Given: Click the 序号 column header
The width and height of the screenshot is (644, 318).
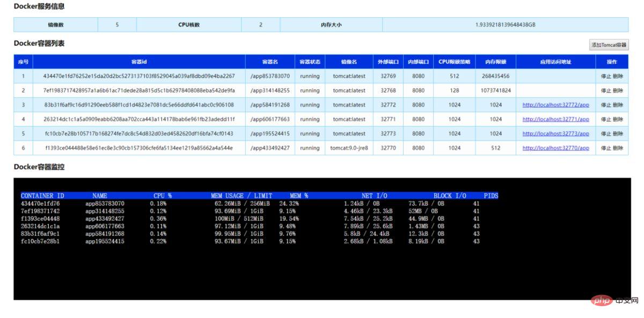Looking at the screenshot, I should coord(23,62).
